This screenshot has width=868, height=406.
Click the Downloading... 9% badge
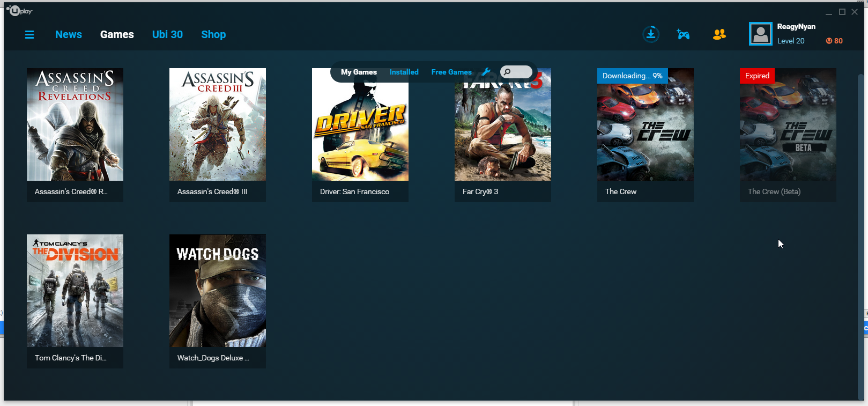point(632,76)
